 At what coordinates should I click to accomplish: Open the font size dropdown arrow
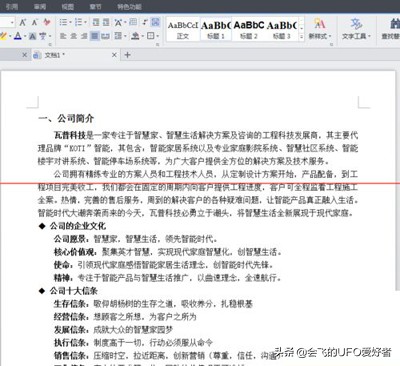click(x=13, y=23)
